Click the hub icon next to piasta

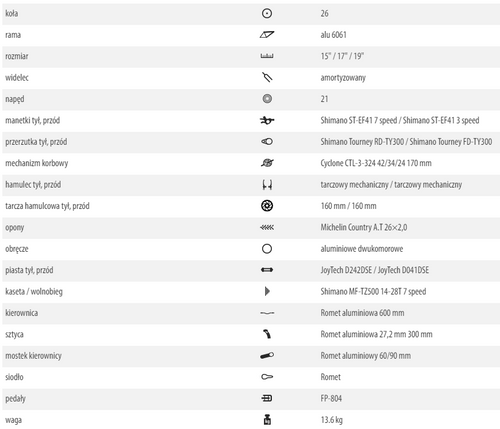[x=267, y=270]
